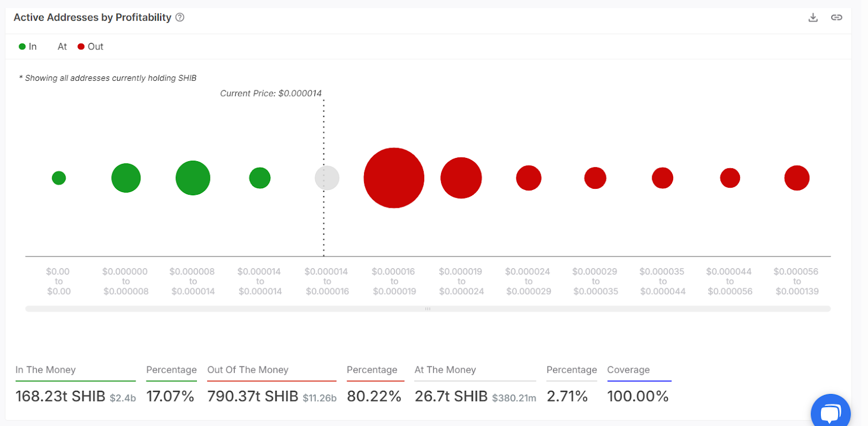The height and width of the screenshot is (426, 868).
Task: Select the gray at-the-money bubble
Action: pyautogui.click(x=327, y=178)
